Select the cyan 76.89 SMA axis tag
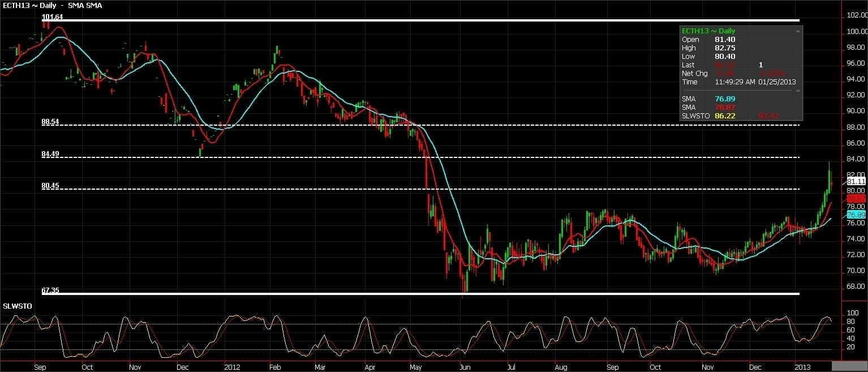 (x=857, y=215)
